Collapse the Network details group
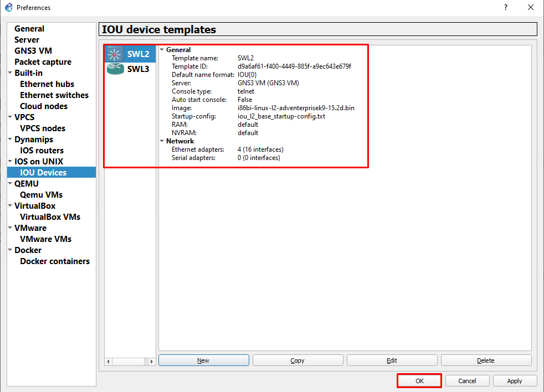Viewport: 544px width, 392px height. coord(162,141)
